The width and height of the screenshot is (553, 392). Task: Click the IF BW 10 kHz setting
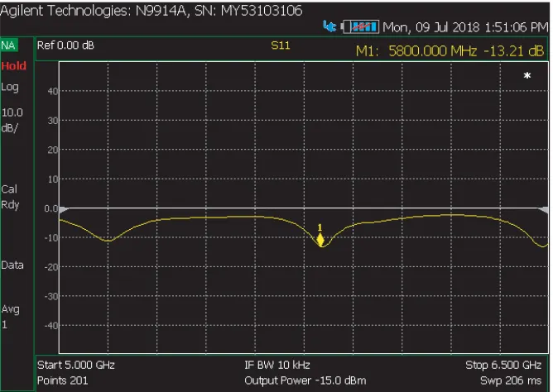click(277, 365)
